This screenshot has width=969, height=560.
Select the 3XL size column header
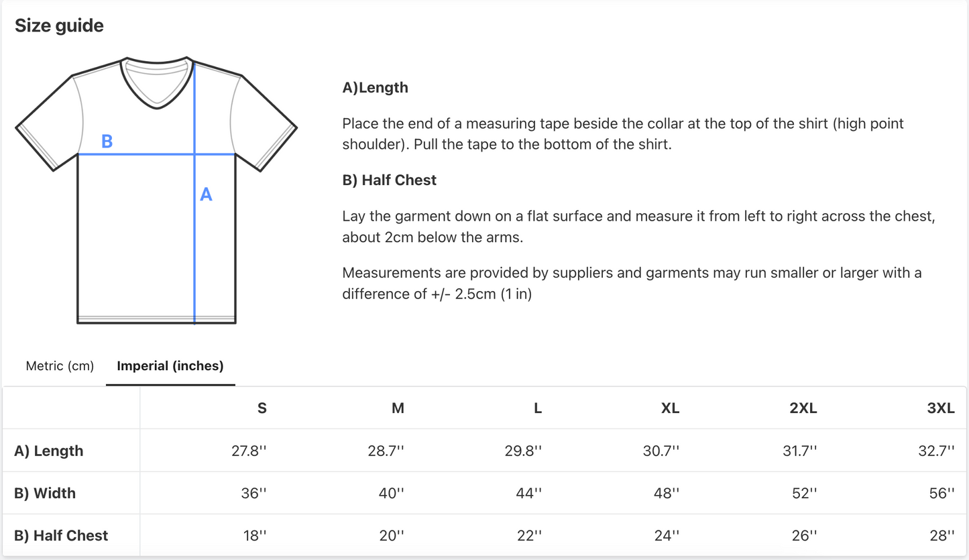(940, 408)
